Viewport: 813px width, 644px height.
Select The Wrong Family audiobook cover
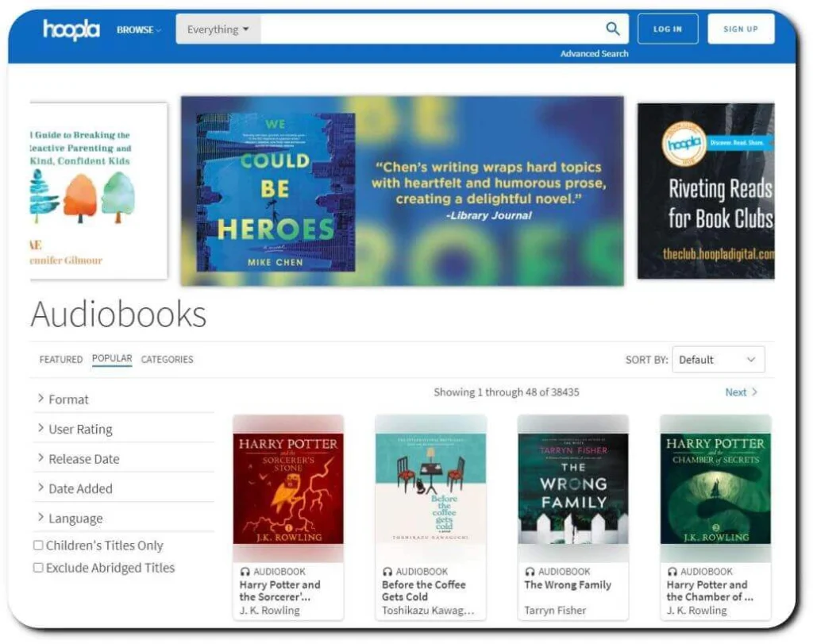point(572,488)
